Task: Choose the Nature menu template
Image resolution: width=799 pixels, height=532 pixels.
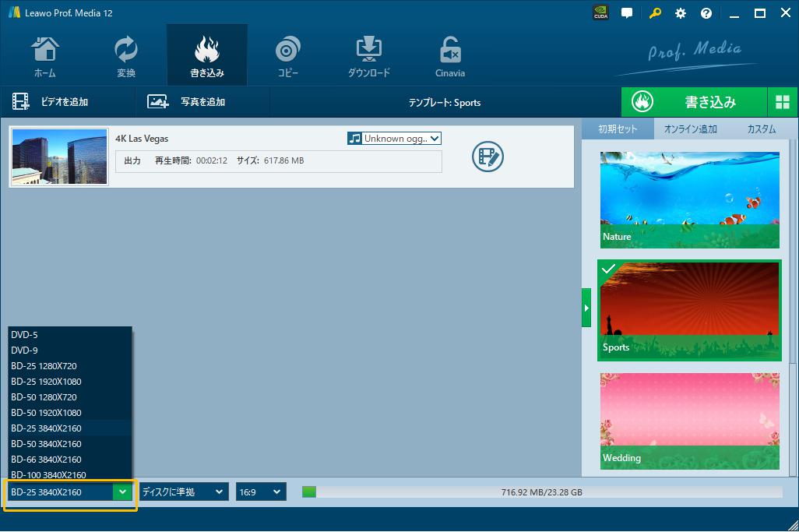Action: coord(689,199)
